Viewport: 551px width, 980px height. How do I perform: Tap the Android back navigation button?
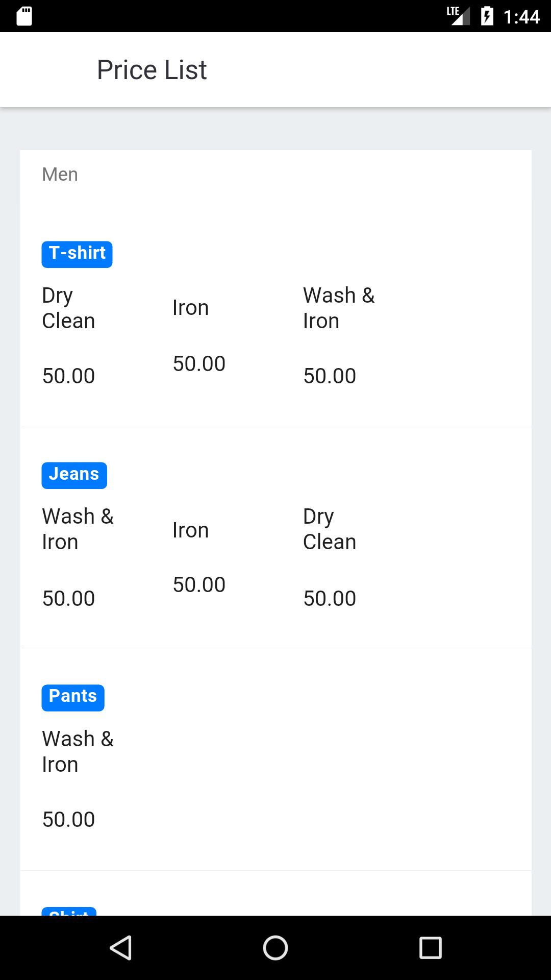tap(121, 948)
